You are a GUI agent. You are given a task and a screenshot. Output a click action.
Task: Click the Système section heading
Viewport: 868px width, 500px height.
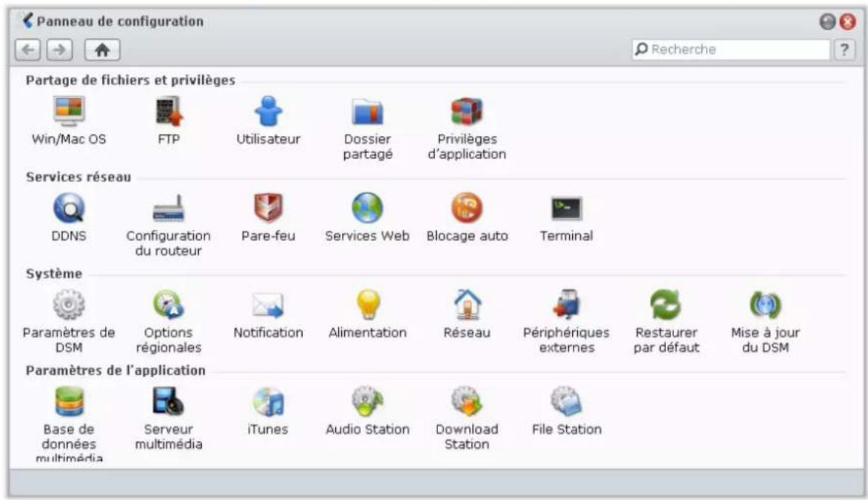pos(54,274)
